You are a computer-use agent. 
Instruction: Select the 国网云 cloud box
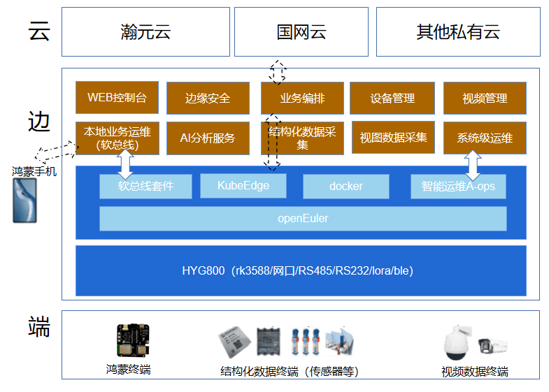[x=301, y=32]
